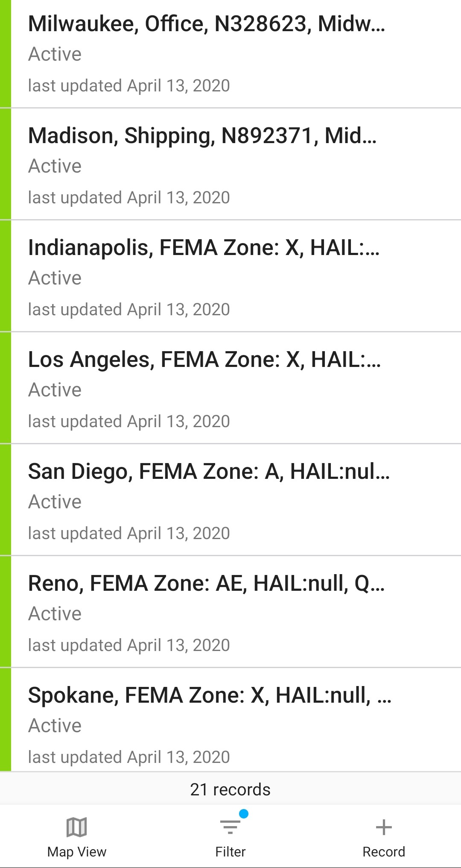Tap the Filter tab label
Screen dimensions: 461x868
230,852
